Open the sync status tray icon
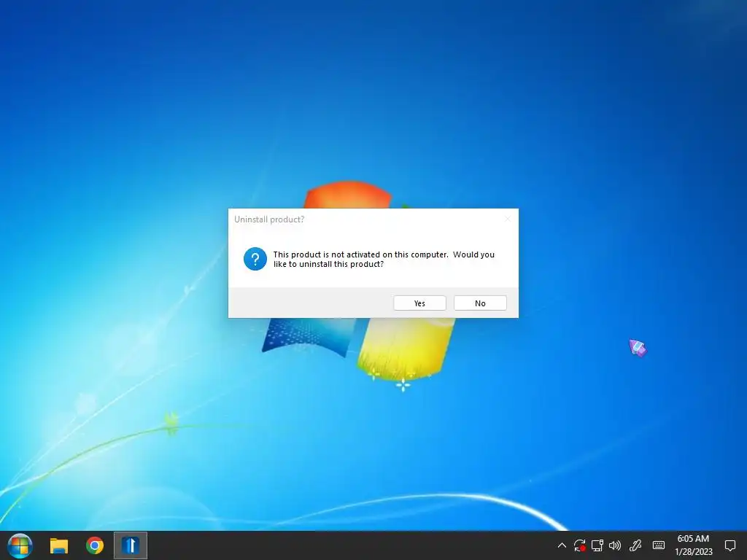The width and height of the screenshot is (747, 560). (x=580, y=545)
